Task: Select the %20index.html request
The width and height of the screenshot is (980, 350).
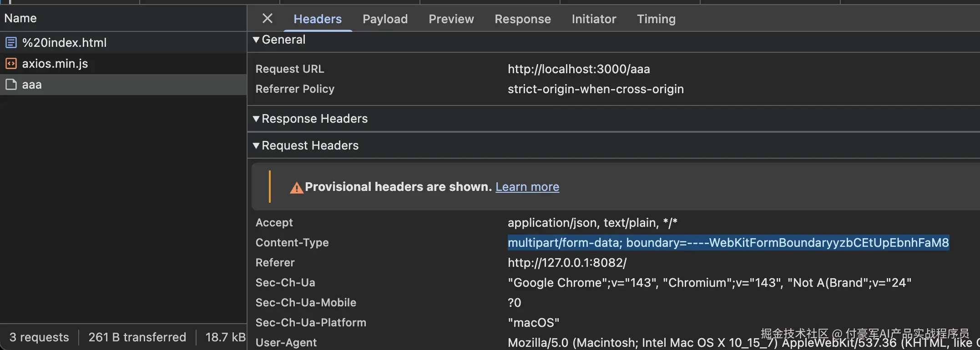Action: click(123, 43)
